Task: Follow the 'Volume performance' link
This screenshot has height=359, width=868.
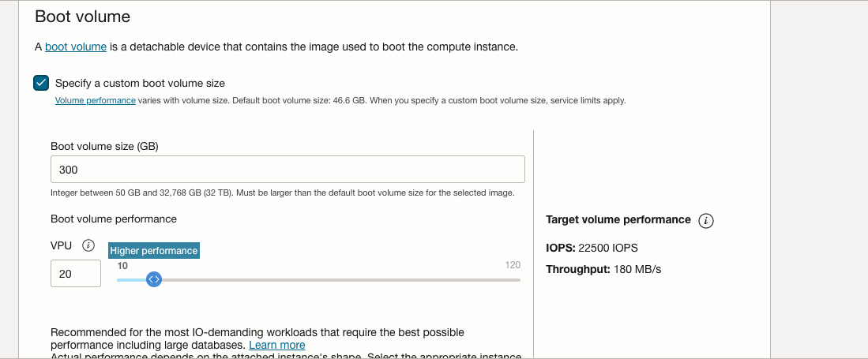Action: click(96, 101)
